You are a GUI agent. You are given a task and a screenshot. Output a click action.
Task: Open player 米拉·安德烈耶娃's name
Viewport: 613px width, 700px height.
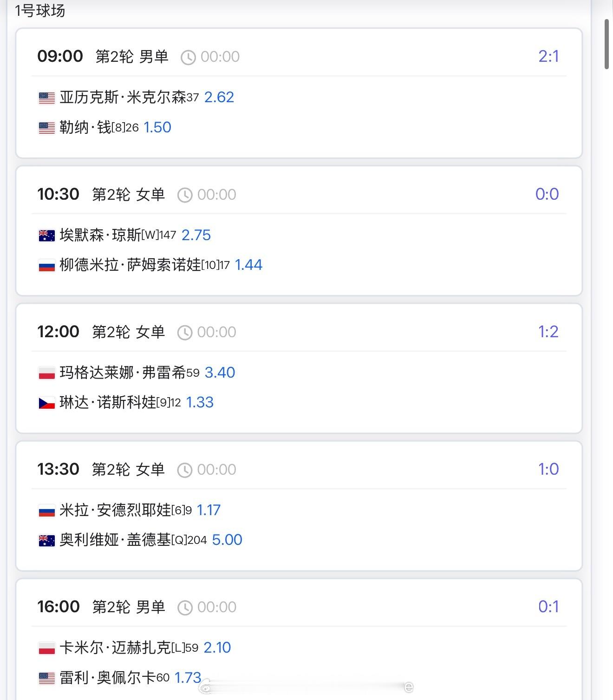point(115,510)
